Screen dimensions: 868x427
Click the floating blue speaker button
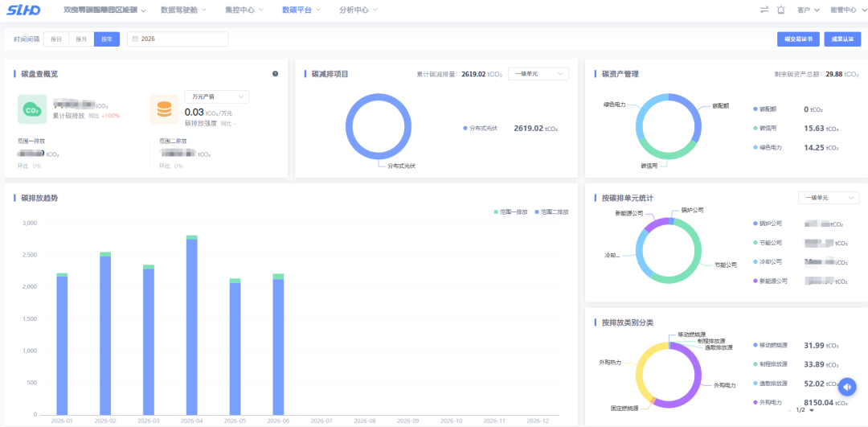click(847, 387)
